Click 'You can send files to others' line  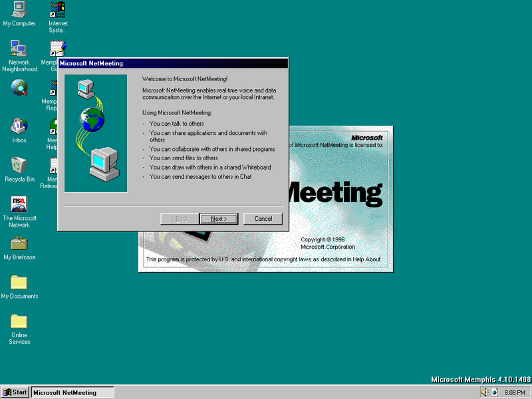pyautogui.click(x=184, y=158)
